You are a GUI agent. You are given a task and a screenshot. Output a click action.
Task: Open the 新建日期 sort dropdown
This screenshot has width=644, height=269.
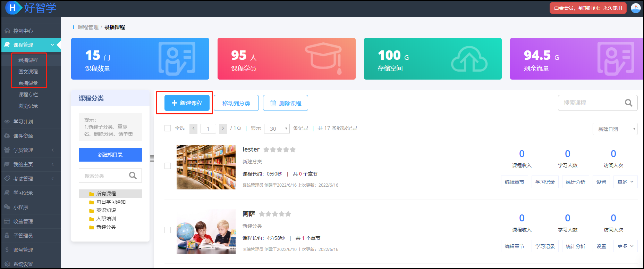tap(615, 129)
